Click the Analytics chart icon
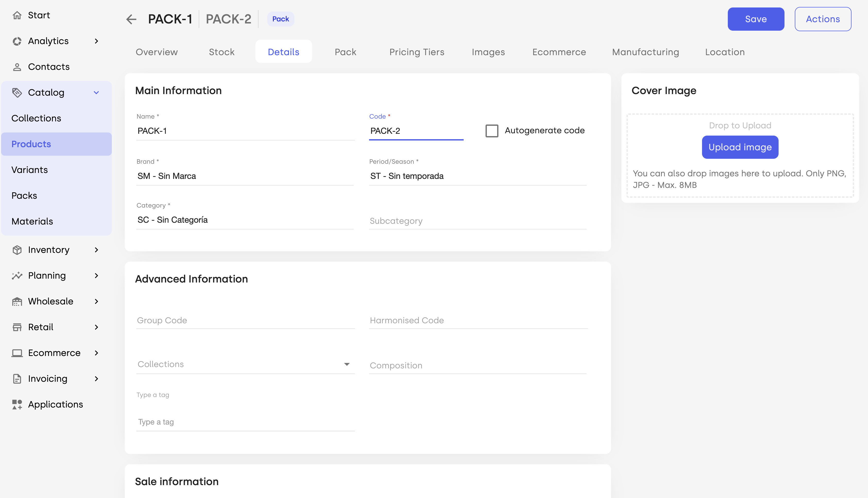868x498 pixels. 17,41
